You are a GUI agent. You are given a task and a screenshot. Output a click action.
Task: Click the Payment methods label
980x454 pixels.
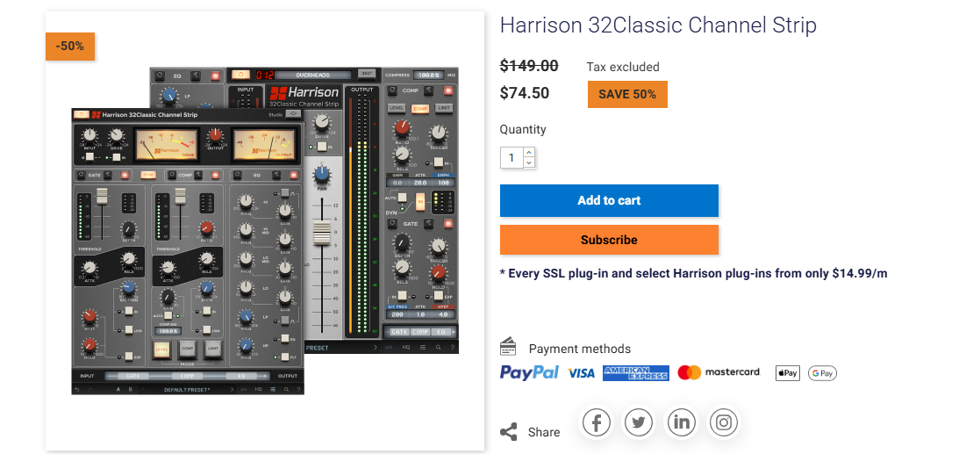579,349
